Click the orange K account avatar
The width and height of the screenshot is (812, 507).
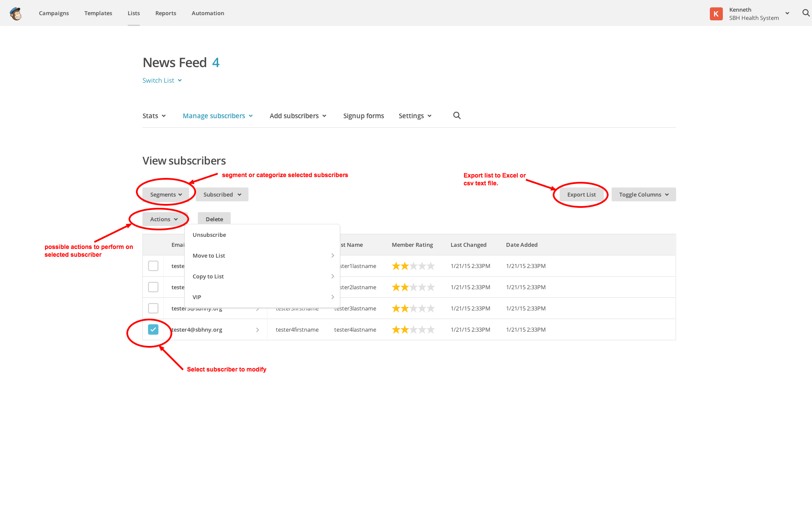click(716, 14)
